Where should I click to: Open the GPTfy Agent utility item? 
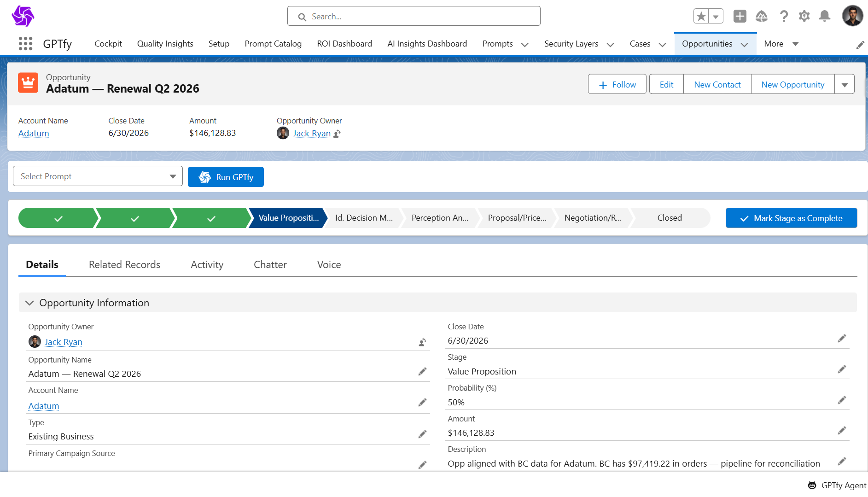click(837, 485)
